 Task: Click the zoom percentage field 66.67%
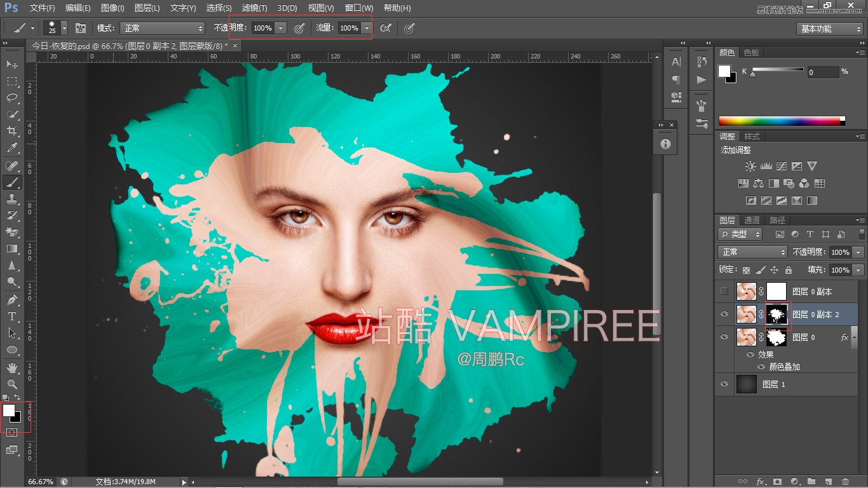tap(41, 482)
